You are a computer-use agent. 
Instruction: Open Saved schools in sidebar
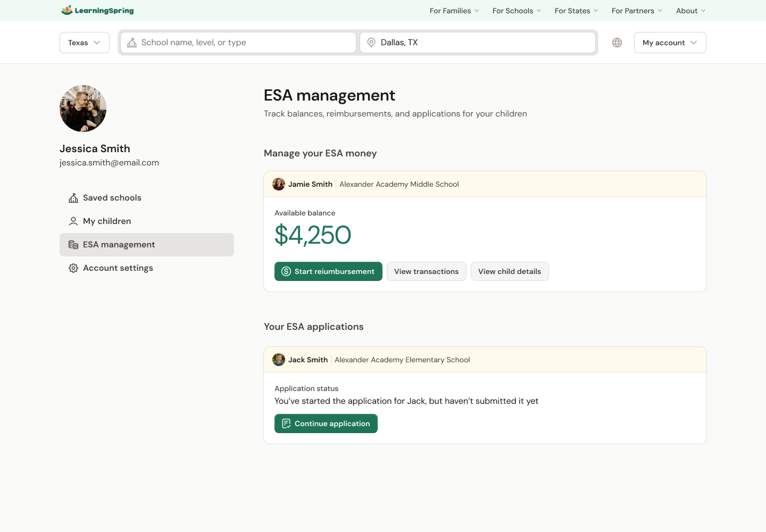(112, 198)
